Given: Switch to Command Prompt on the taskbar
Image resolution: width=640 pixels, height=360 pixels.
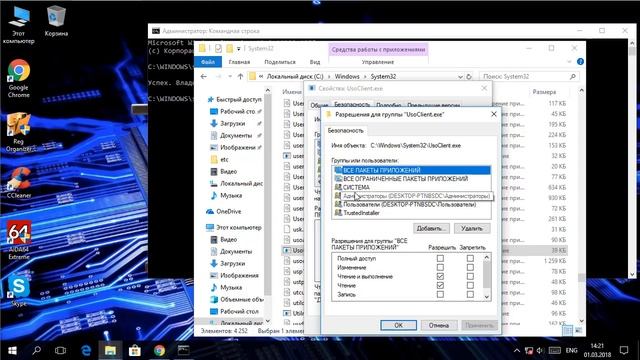Looking at the screenshot, I should click(x=184, y=350).
